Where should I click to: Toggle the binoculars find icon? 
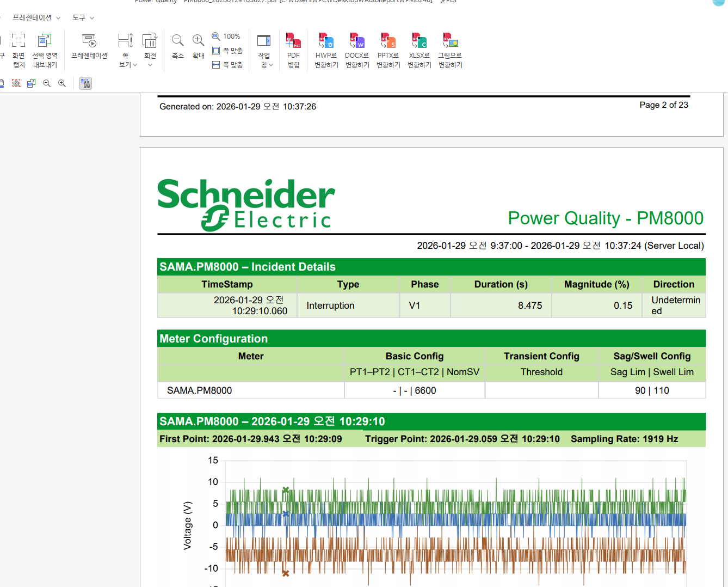click(85, 83)
